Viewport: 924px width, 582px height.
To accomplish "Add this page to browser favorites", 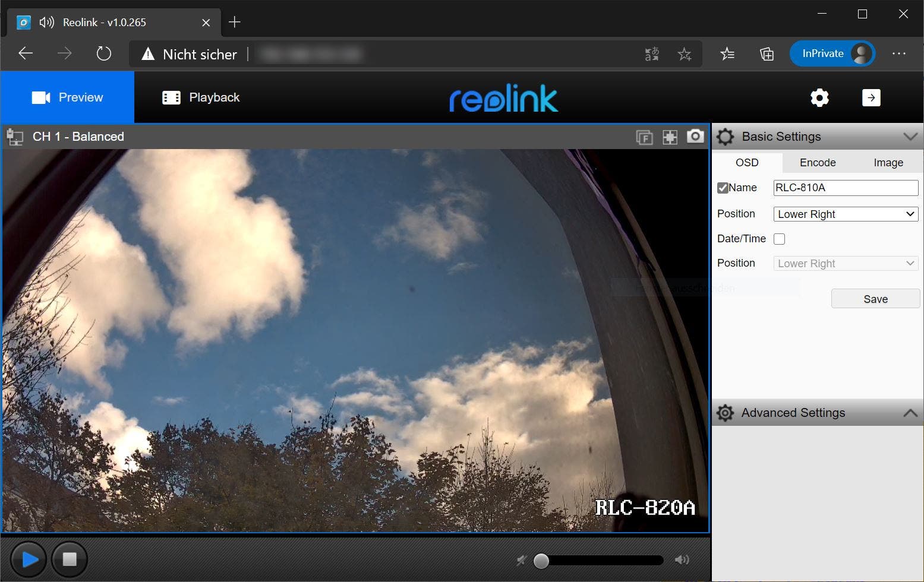I will click(x=685, y=54).
